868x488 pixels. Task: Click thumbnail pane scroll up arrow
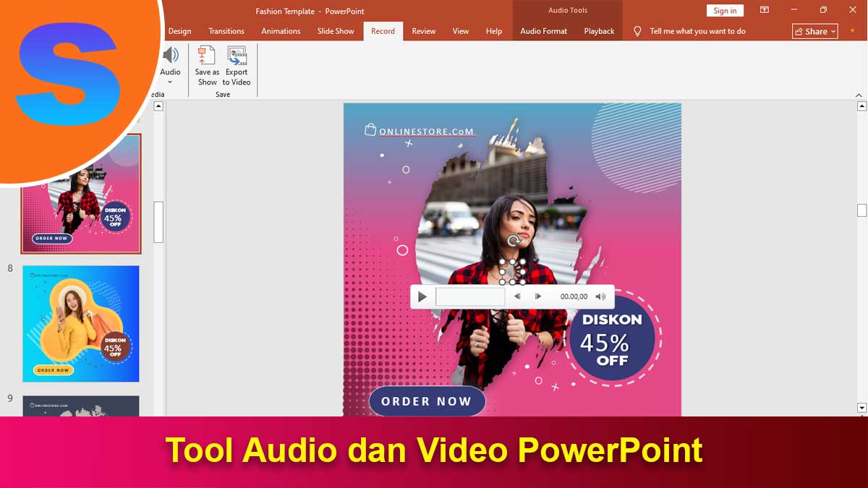pyautogui.click(x=158, y=106)
